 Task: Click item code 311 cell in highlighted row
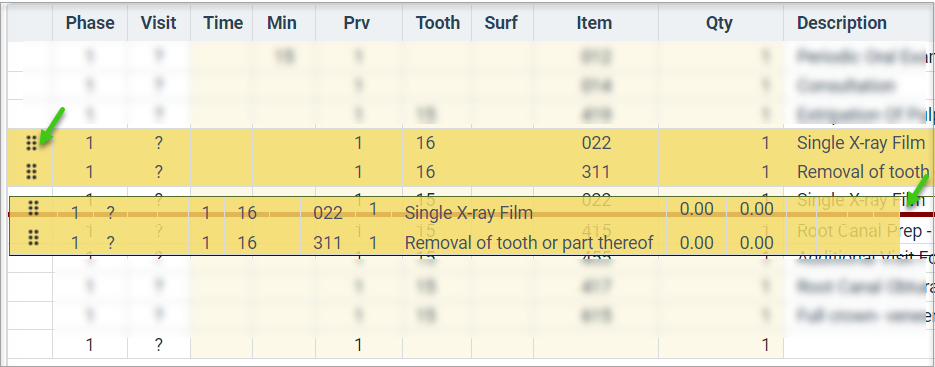tap(596, 172)
